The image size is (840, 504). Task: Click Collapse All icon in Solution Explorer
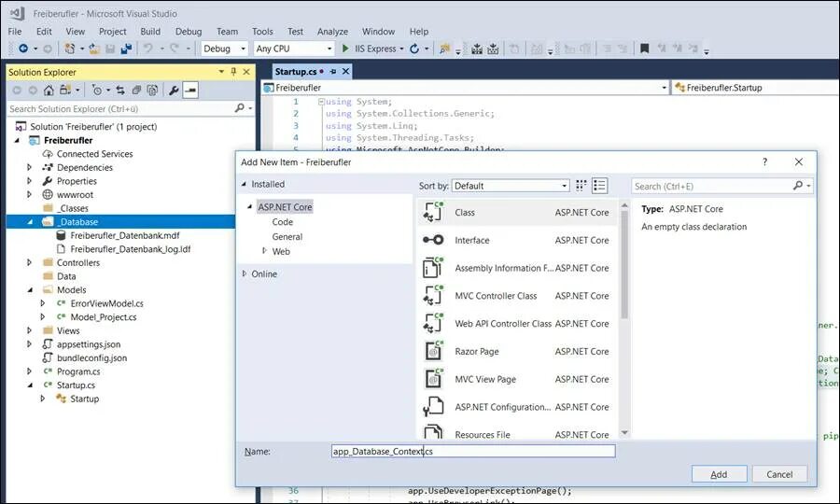[136, 90]
